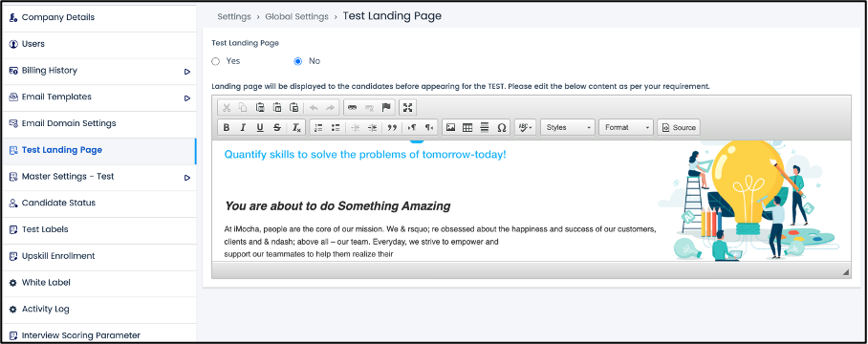Click the editor resize handle at corner
The image size is (868, 344).
(845, 271)
